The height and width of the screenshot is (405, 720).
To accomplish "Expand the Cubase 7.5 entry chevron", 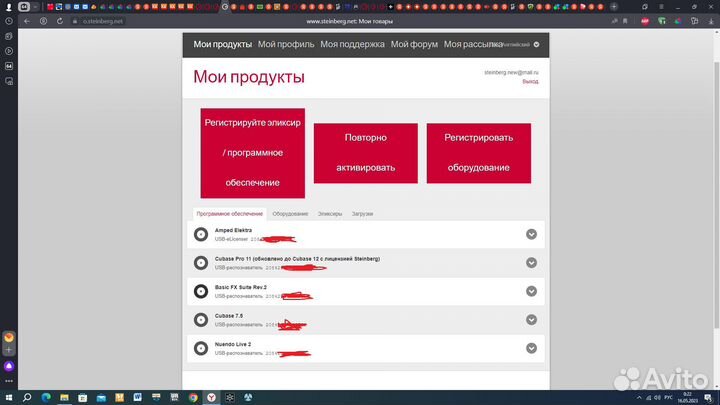I will [531, 320].
